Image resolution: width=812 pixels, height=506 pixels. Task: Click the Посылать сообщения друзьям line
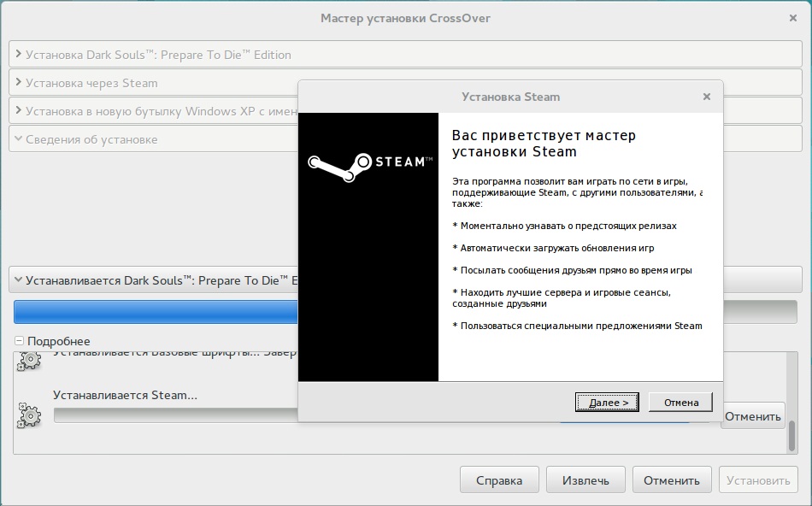(572, 270)
